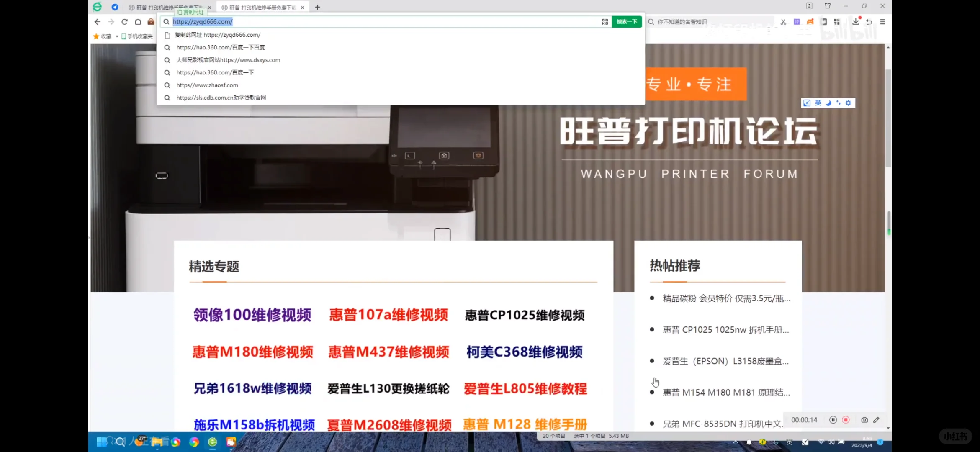
Task: Select the https://www.zhaosf.com address suggestion
Action: (x=207, y=85)
